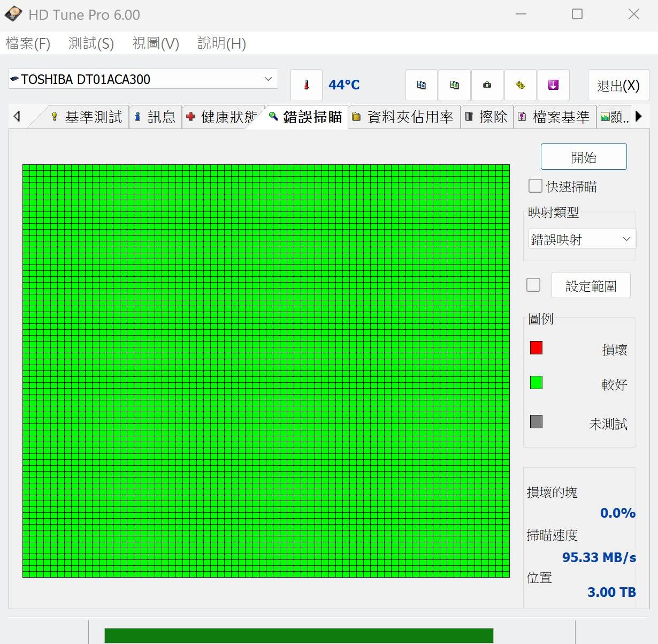This screenshot has height=644, width=658.
Task: Click the camera save screenshot icon
Action: [x=487, y=85]
